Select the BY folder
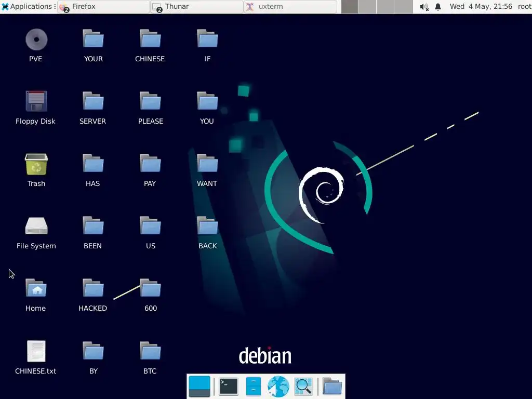Viewport: 532px width, 399px height. coord(93,351)
